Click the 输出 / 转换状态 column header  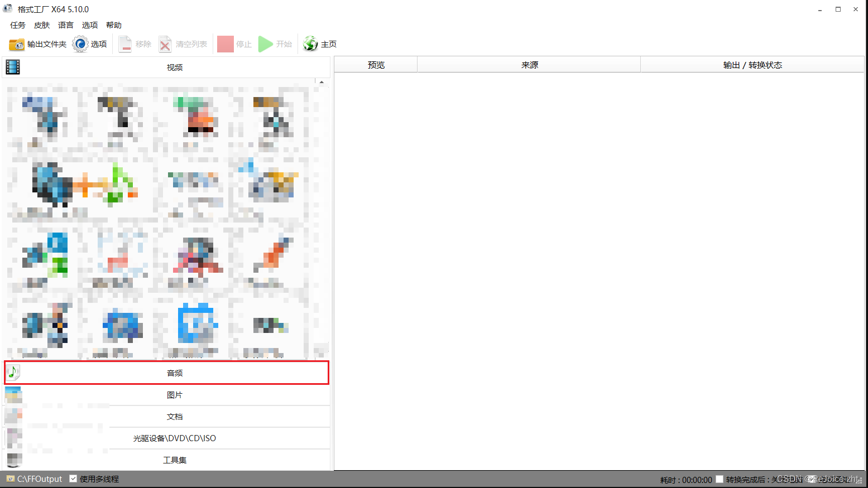(752, 65)
